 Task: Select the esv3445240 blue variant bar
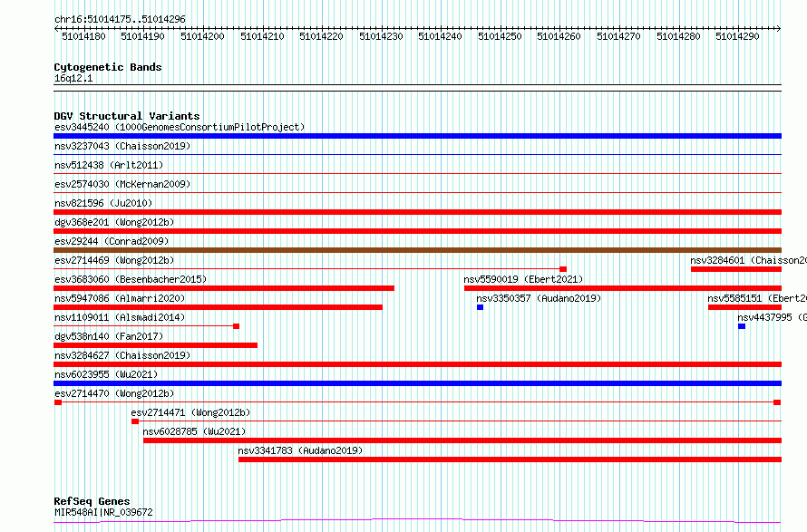tap(417, 136)
